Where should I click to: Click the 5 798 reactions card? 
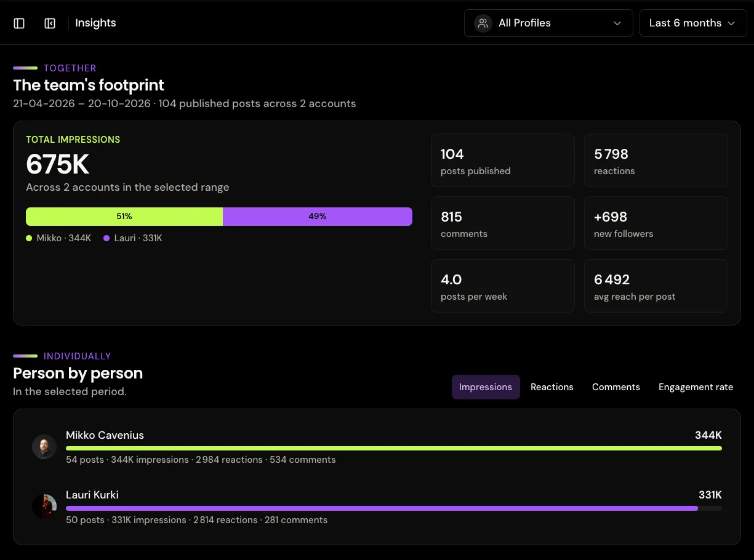click(x=656, y=161)
